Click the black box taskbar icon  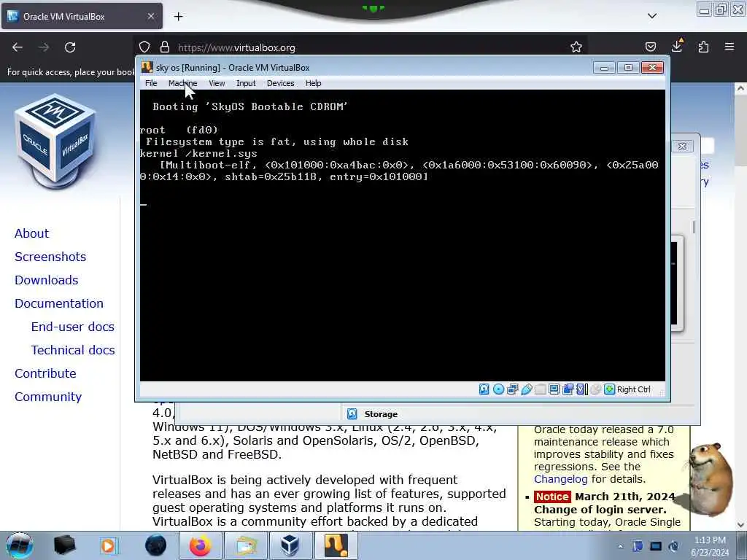pyautogui.click(x=64, y=545)
